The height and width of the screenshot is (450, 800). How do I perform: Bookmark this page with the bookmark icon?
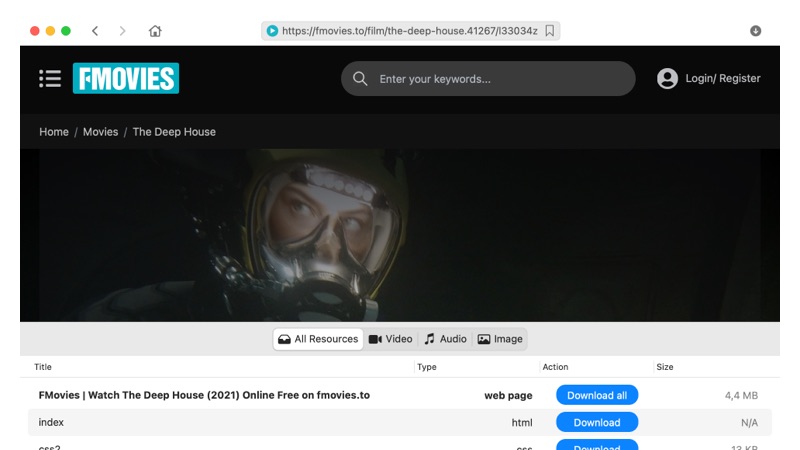[549, 31]
